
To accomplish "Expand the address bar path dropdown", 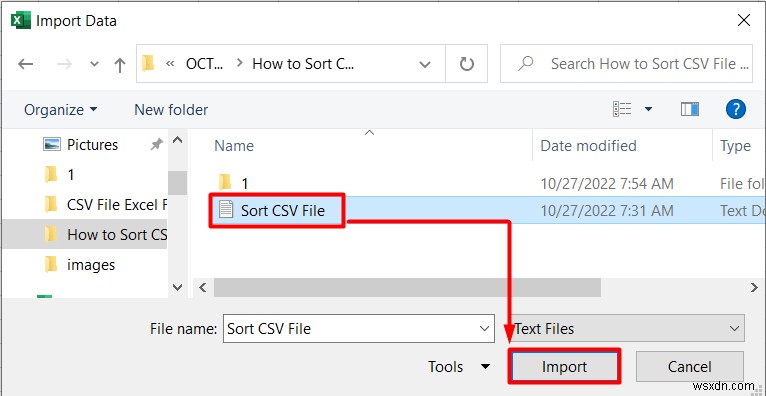I will pos(425,64).
